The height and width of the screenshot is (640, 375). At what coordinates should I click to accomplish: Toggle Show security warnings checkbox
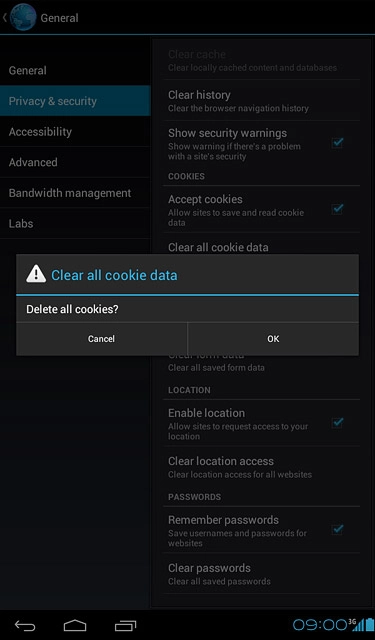[x=337, y=143]
